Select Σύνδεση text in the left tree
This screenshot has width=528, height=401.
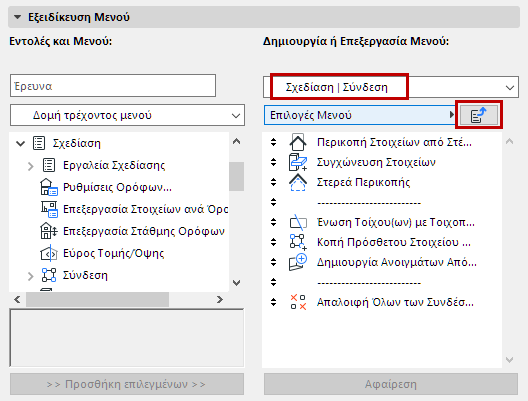85,275
